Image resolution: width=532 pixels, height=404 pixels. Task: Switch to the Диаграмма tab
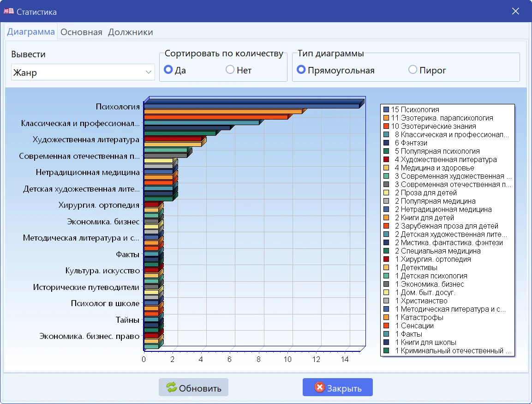click(31, 32)
